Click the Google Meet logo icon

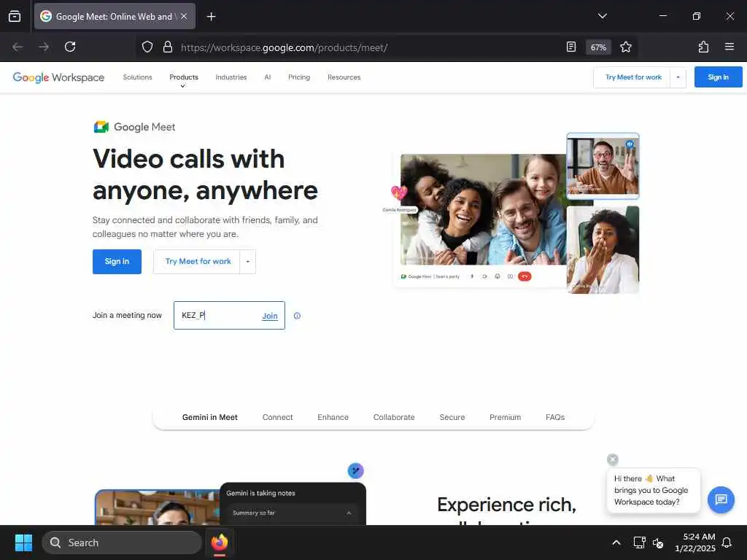click(101, 127)
